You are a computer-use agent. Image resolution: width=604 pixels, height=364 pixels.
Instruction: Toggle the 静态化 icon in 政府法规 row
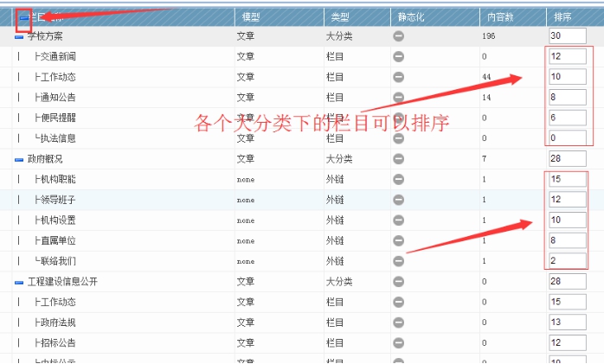click(x=398, y=322)
